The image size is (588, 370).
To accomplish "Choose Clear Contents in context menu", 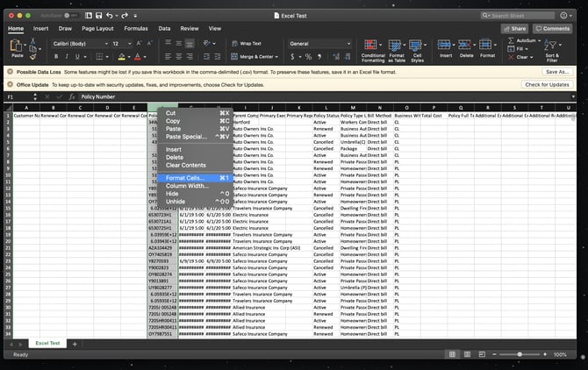I will click(x=195, y=165).
